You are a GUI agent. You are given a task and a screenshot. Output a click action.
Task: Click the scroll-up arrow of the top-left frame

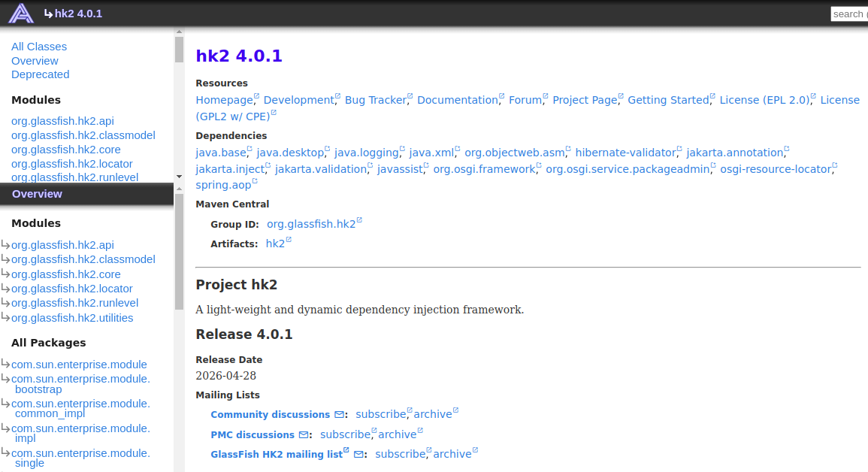(x=179, y=32)
